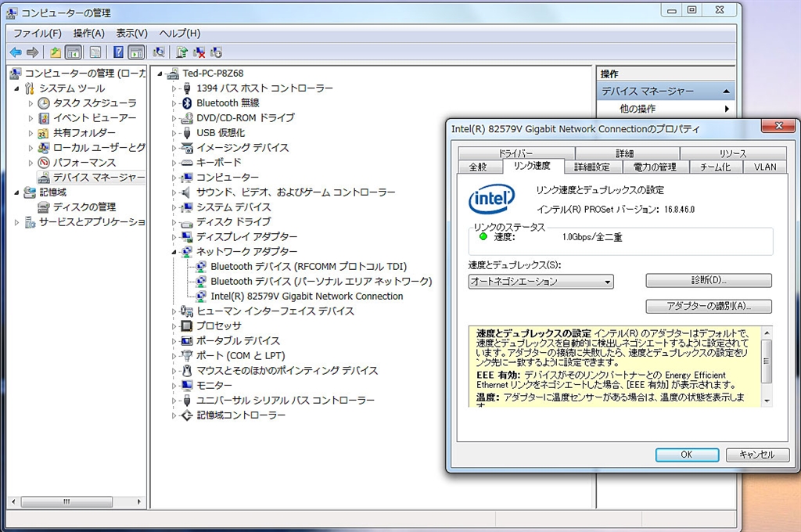Click the キャンセル button
Viewport: 801px width, 532px height.
click(757, 455)
